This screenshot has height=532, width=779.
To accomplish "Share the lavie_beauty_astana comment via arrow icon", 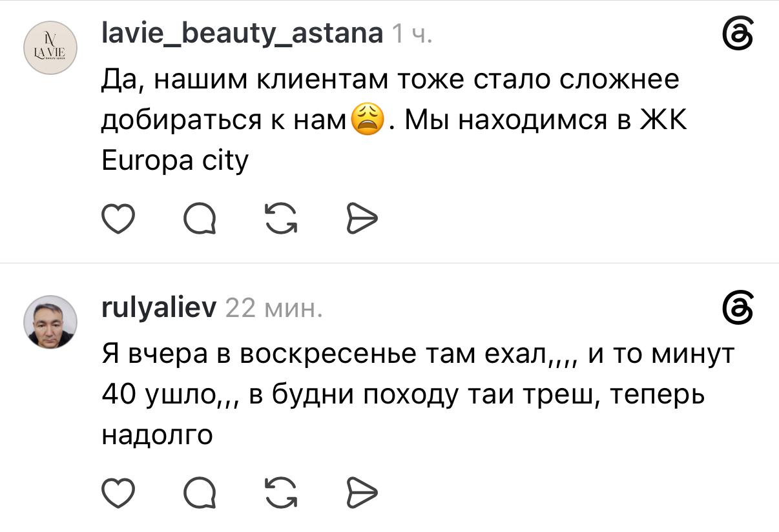I will (362, 221).
